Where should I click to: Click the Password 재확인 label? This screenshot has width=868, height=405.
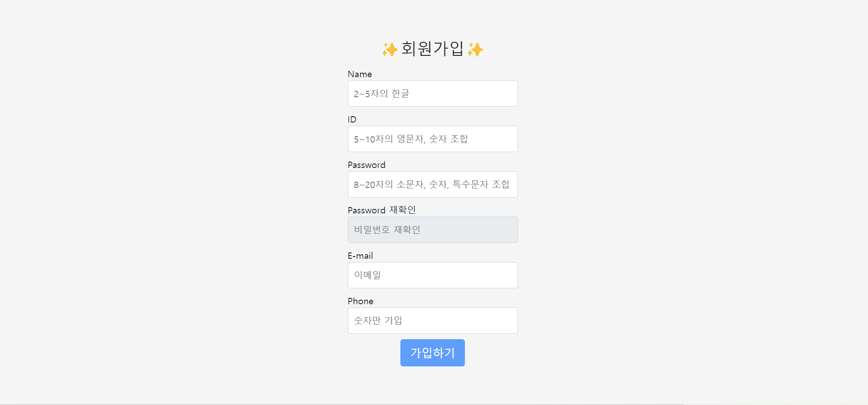382,210
